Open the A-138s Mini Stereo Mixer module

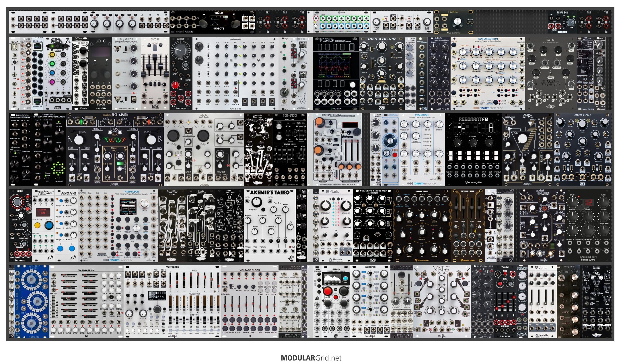click(439, 74)
